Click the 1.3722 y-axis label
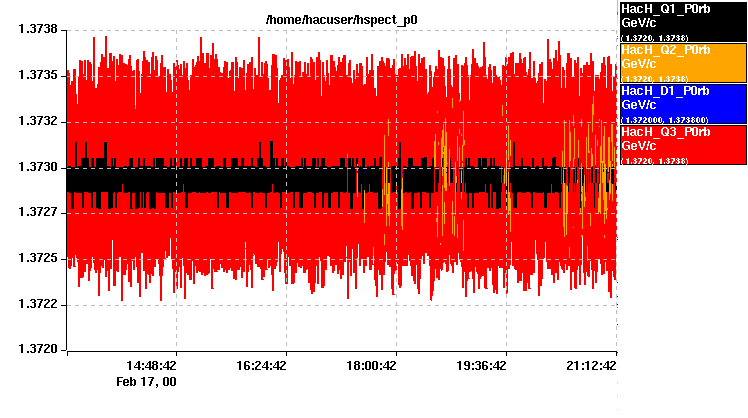Image resolution: width=748 pixels, height=418 pixels. [37, 304]
